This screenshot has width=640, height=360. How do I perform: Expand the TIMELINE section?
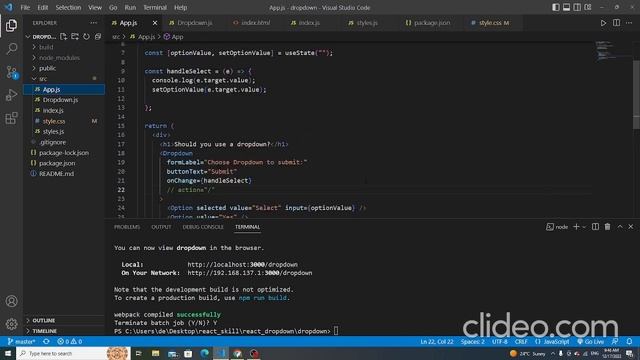pos(44,331)
